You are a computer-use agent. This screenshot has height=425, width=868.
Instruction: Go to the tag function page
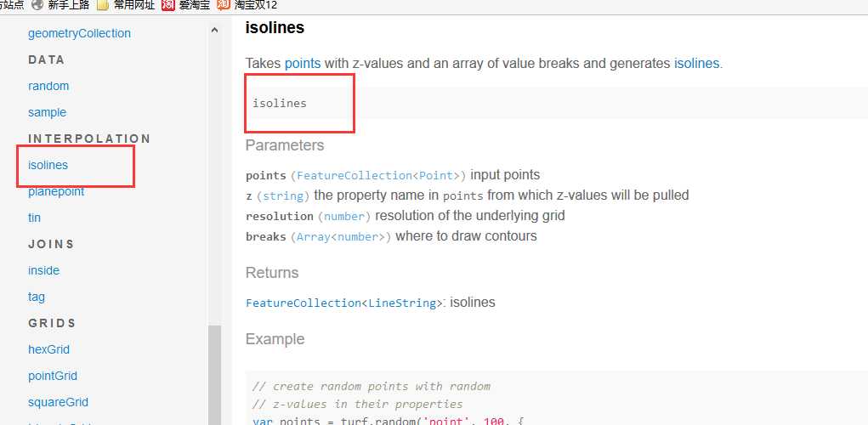(x=37, y=297)
